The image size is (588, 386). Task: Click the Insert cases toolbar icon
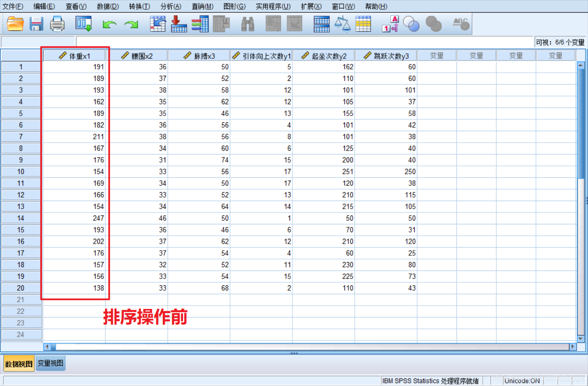coord(273,24)
